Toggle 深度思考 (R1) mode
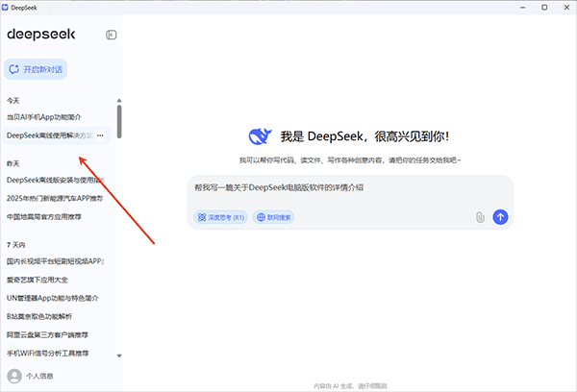The width and height of the screenshot is (577, 392). click(x=221, y=217)
